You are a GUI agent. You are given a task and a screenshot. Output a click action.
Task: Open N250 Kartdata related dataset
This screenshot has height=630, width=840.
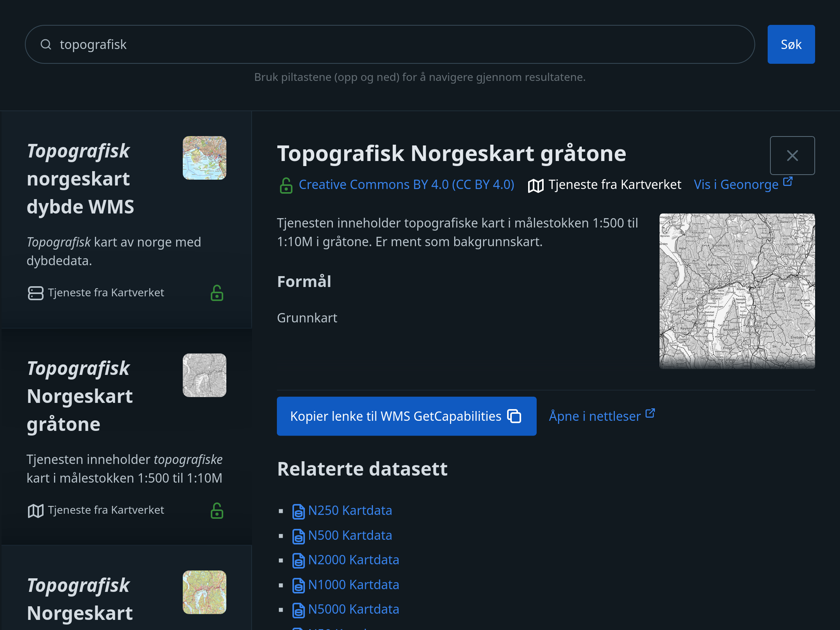[x=350, y=510]
